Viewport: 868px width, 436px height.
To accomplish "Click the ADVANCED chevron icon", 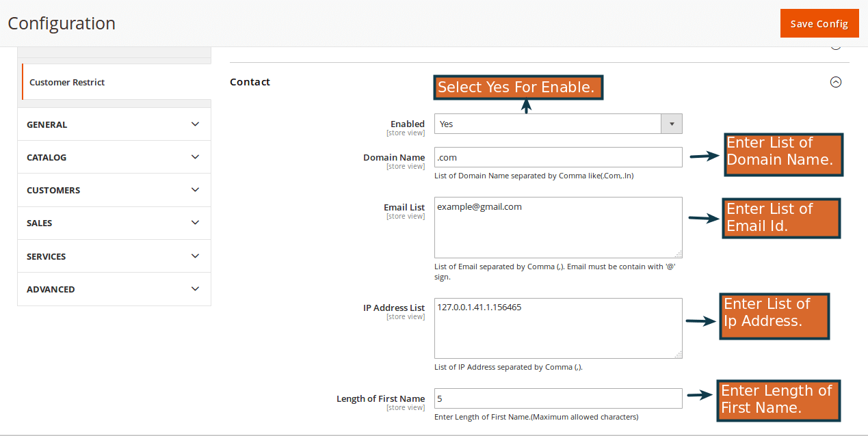I will pos(195,289).
